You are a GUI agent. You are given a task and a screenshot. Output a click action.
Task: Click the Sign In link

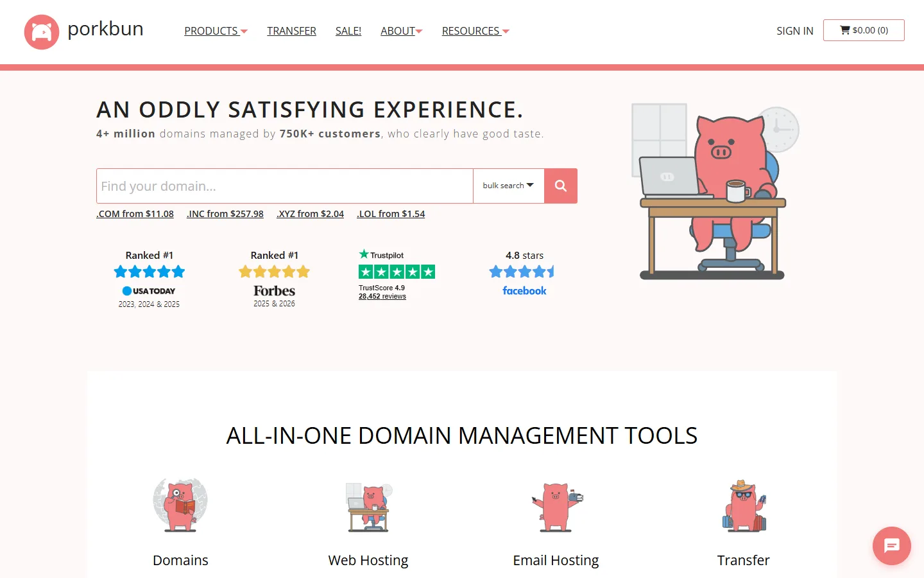click(x=794, y=31)
